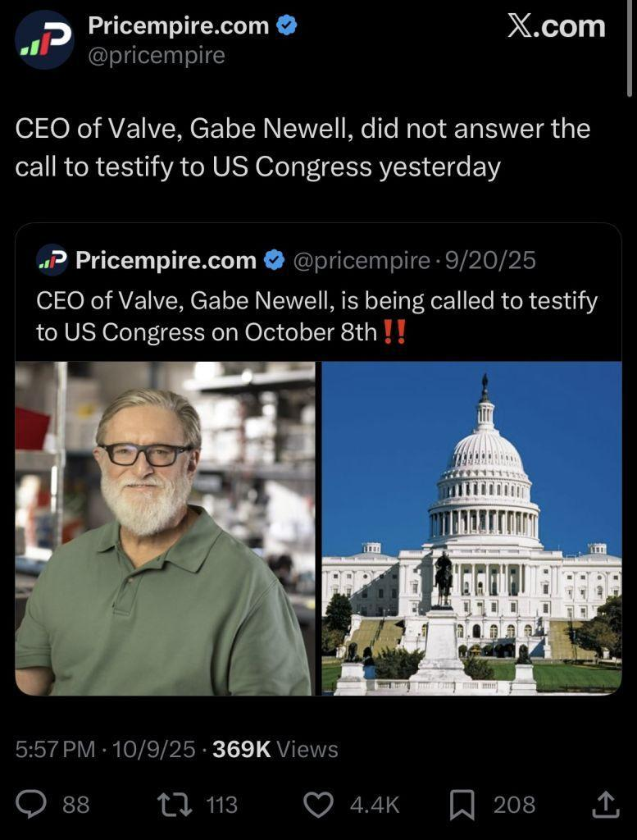Screen dimensions: 637x840
Task: Click the X.com label
Action: [x=556, y=26]
